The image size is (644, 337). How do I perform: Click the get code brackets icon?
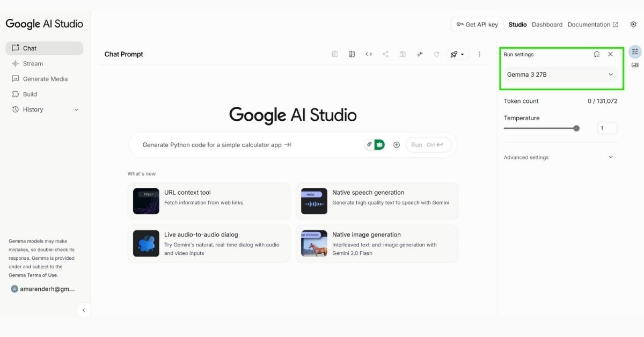369,54
